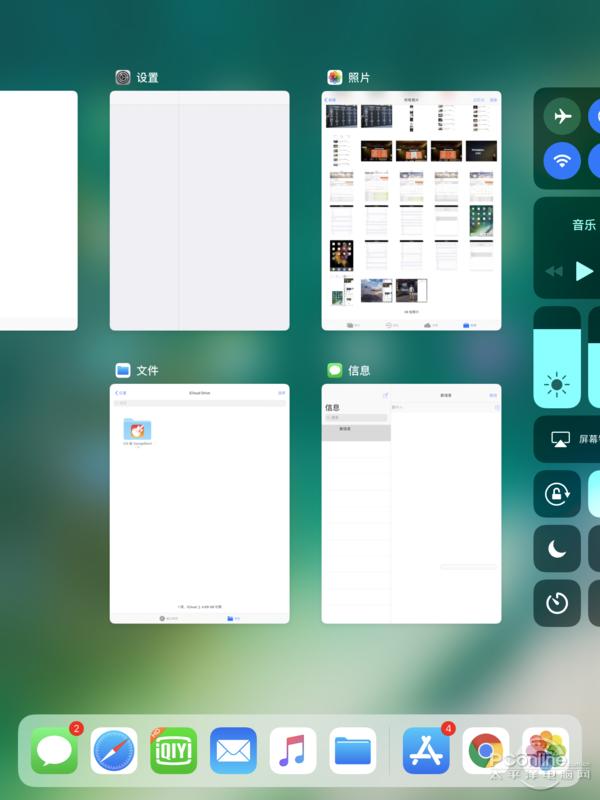Switch to the Photos (照片) app card
This screenshot has width=600, height=800.
coord(411,210)
